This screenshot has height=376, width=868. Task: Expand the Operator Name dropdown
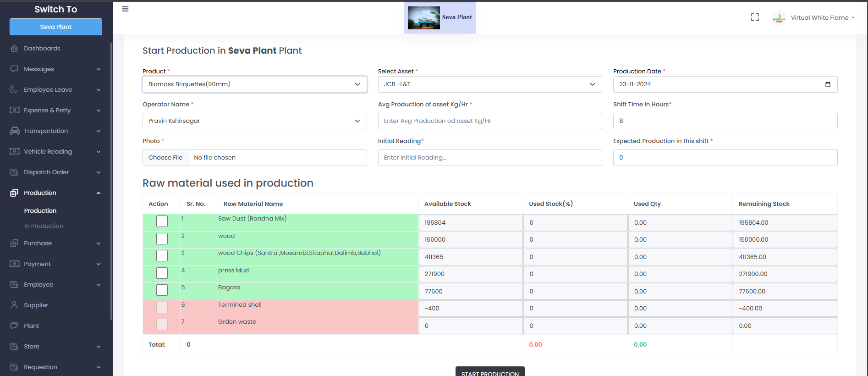point(254,121)
